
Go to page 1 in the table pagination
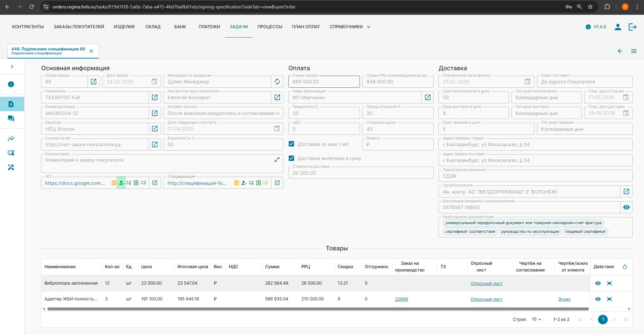(603, 319)
